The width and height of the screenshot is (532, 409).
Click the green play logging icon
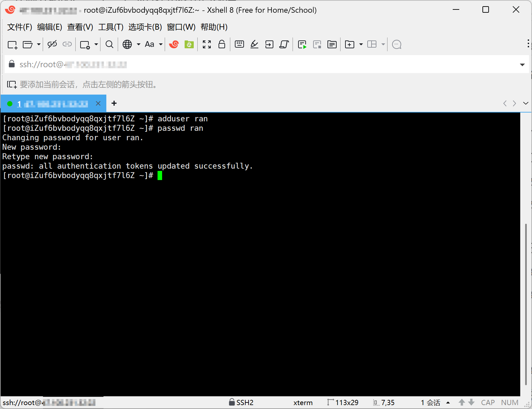coord(302,44)
